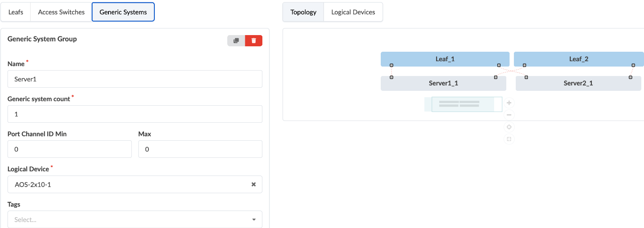Center the topology with the crosshair icon
The width and height of the screenshot is (644, 228).
point(509,127)
